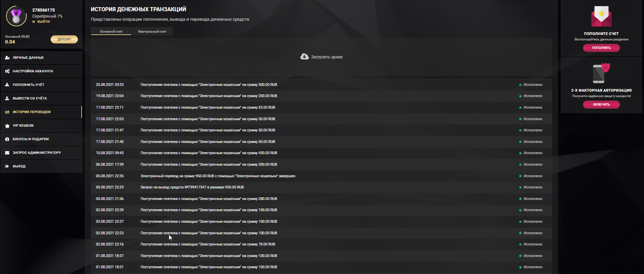Click the star envelope top-up icon
This screenshot has width=644, height=274.
coord(601,16)
